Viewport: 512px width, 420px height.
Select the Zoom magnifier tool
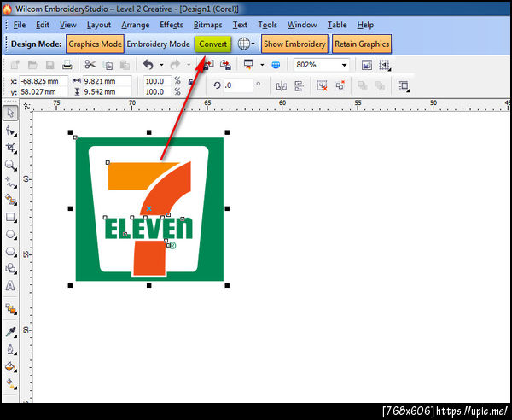(x=10, y=166)
